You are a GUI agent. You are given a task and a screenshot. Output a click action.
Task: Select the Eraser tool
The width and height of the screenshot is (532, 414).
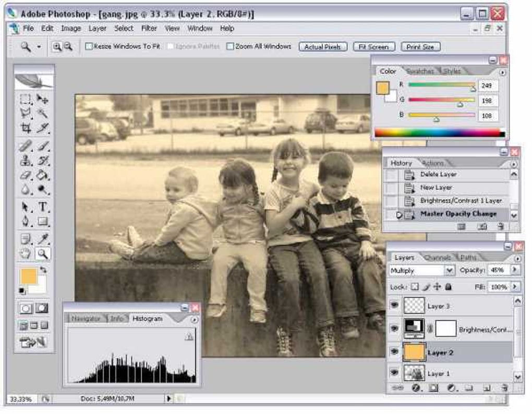pos(26,176)
